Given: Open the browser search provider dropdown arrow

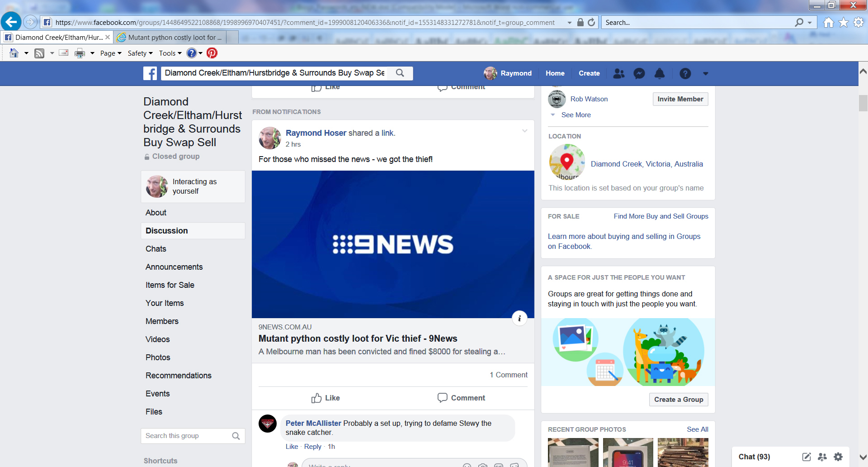Looking at the screenshot, I should [809, 23].
